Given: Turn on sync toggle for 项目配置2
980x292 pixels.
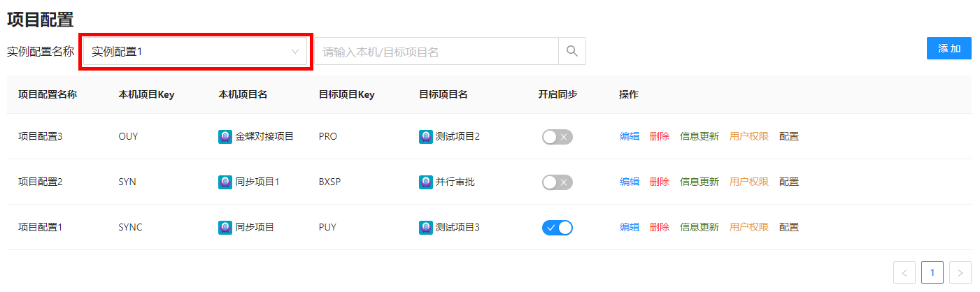Looking at the screenshot, I should click(x=557, y=182).
